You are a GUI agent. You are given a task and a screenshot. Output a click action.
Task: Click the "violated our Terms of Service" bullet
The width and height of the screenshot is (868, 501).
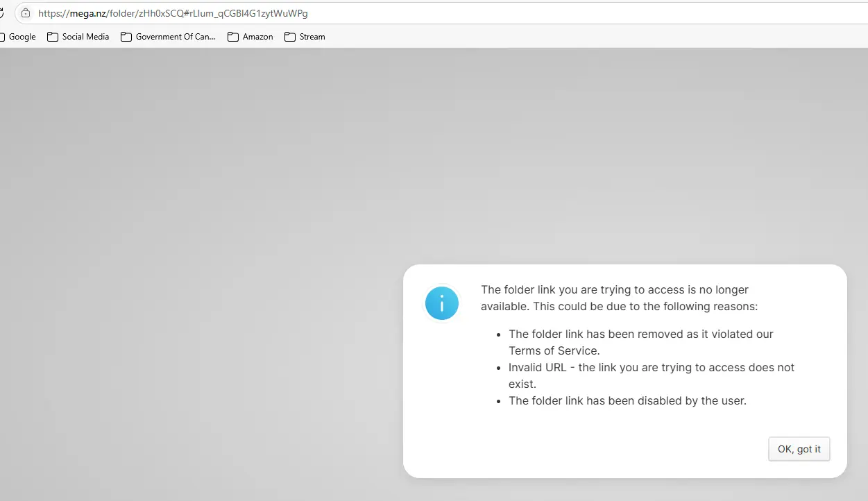[640, 342]
